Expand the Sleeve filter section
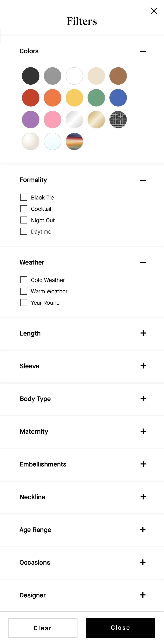The height and width of the screenshot is (644, 164). pos(143,366)
